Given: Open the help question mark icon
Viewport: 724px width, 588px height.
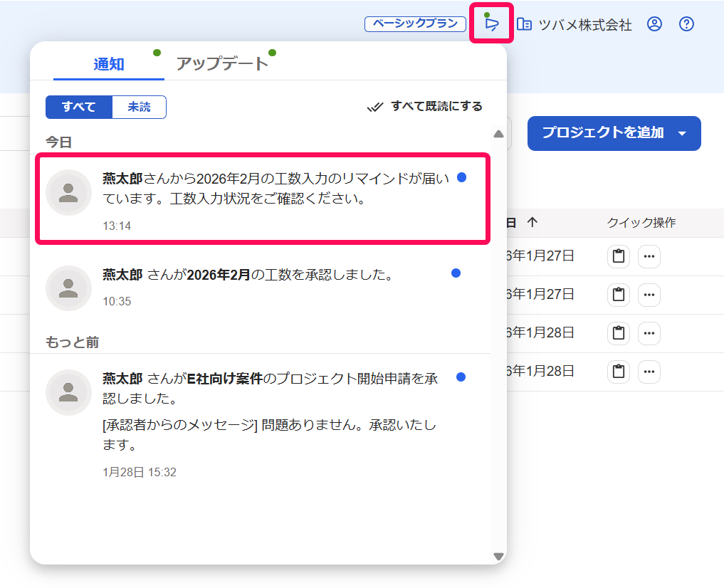Looking at the screenshot, I should tap(686, 24).
